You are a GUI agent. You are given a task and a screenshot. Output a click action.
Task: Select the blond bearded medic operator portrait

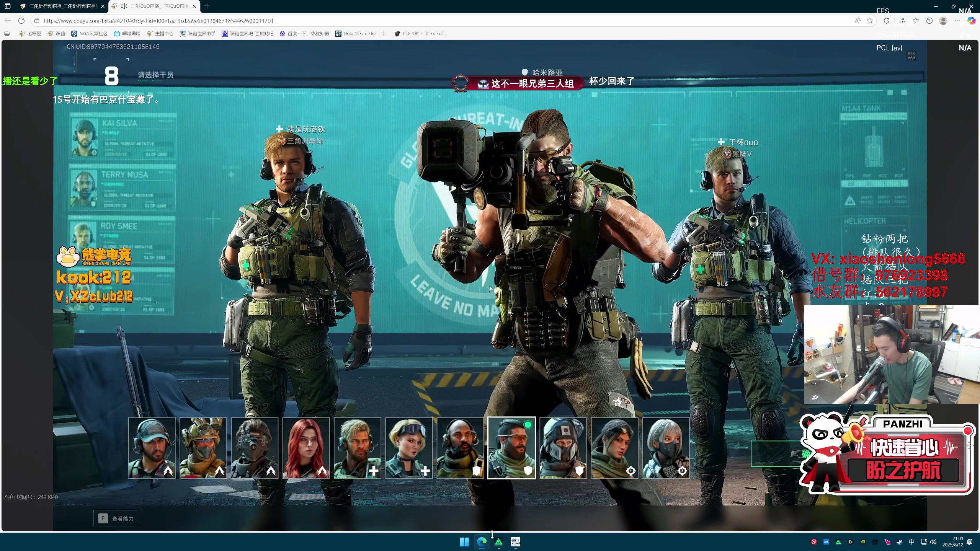[x=357, y=448]
